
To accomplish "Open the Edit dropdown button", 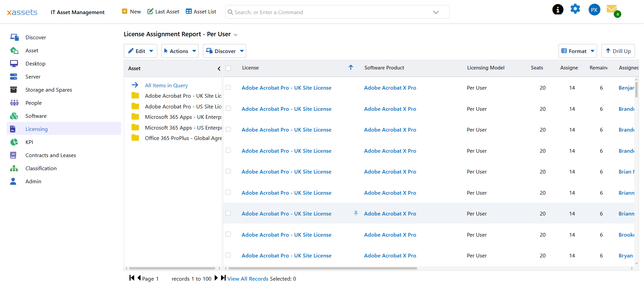I will (141, 51).
